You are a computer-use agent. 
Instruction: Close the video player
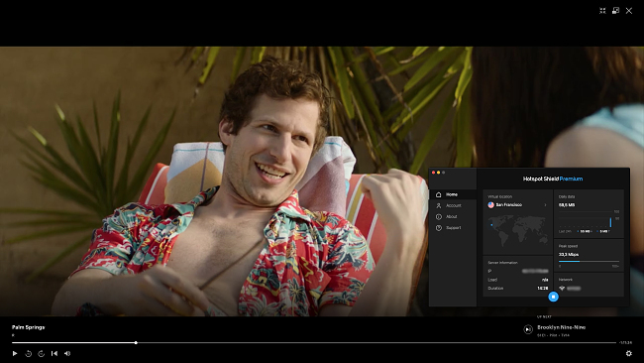(x=629, y=11)
